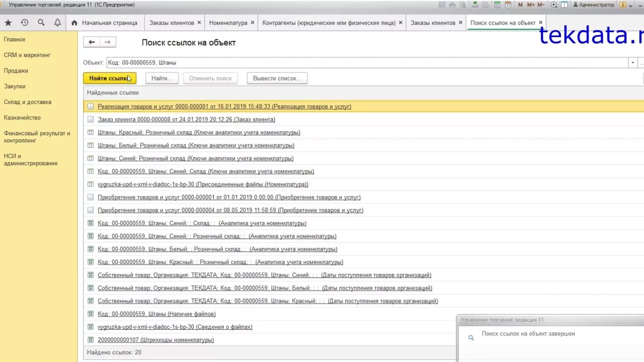
Task: Open Штаны; Синий; Розничный склад (Ключи аналитики) link
Action: (196, 158)
